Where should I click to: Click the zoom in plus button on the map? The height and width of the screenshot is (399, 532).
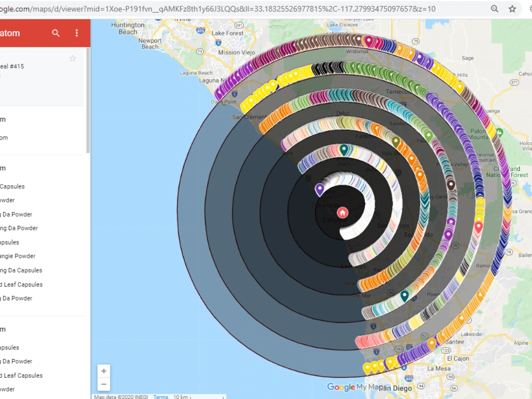click(104, 371)
